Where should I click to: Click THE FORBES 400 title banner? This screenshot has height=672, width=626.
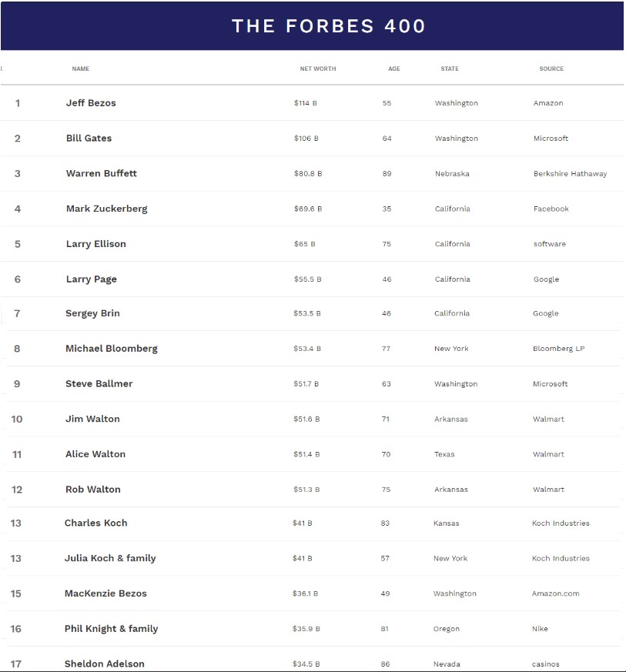click(329, 26)
